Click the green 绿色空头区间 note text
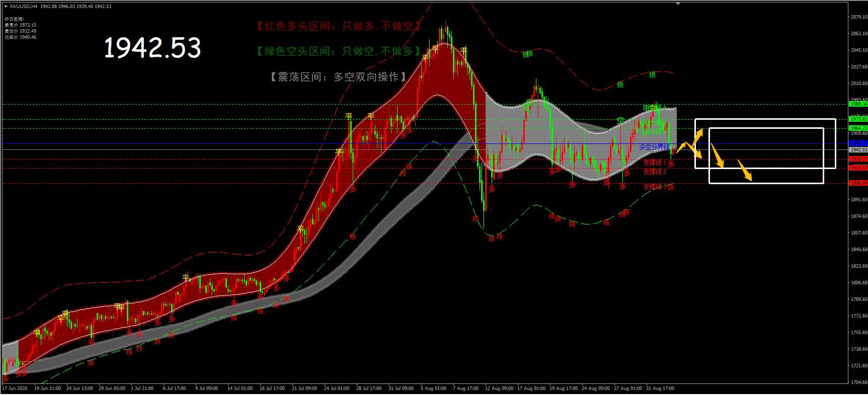 pyautogui.click(x=338, y=51)
